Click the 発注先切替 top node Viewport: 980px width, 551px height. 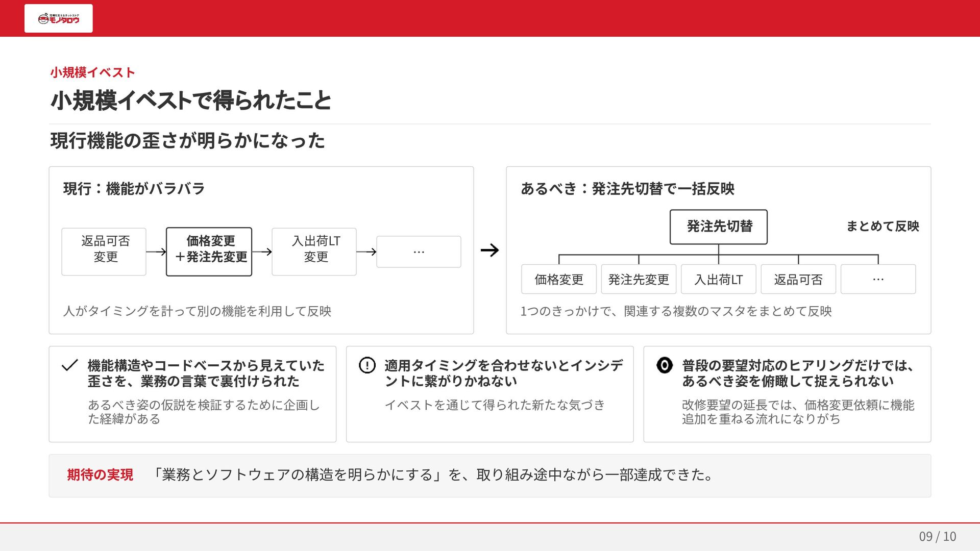pos(719,227)
